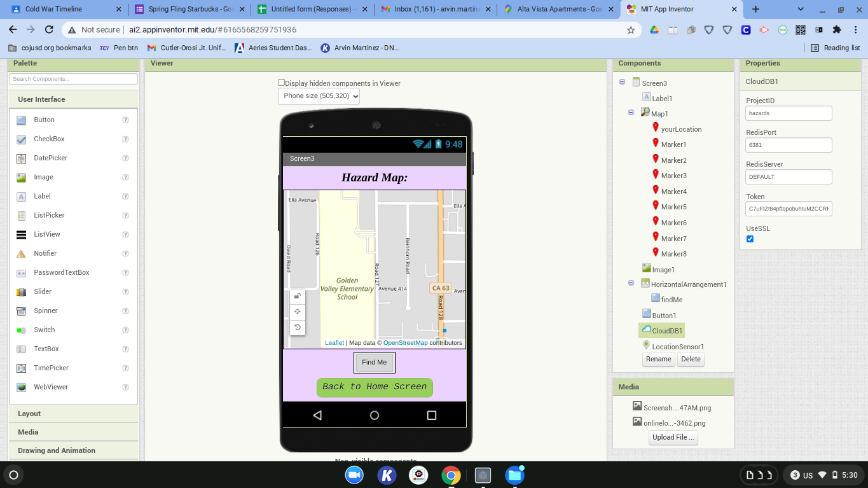Click the Rename component button
Screen dimensions: 868x488
pyautogui.click(x=658, y=359)
